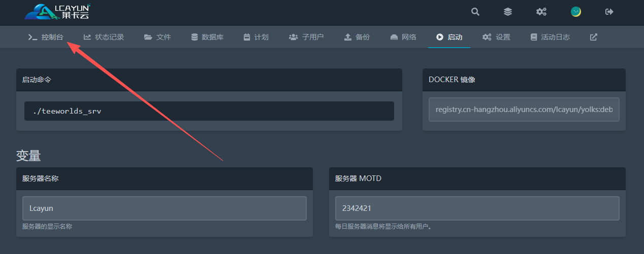Click the external link icon

click(x=593, y=37)
